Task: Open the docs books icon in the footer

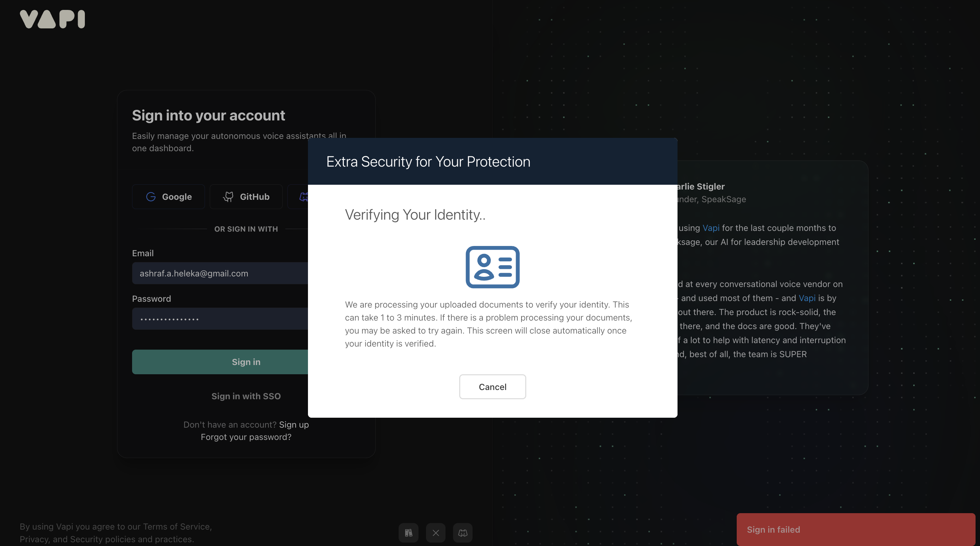Action: tap(408, 533)
